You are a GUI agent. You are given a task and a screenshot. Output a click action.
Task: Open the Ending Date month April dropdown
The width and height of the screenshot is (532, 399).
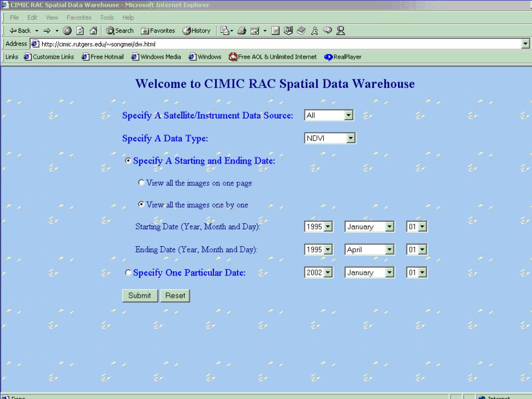click(369, 250)
